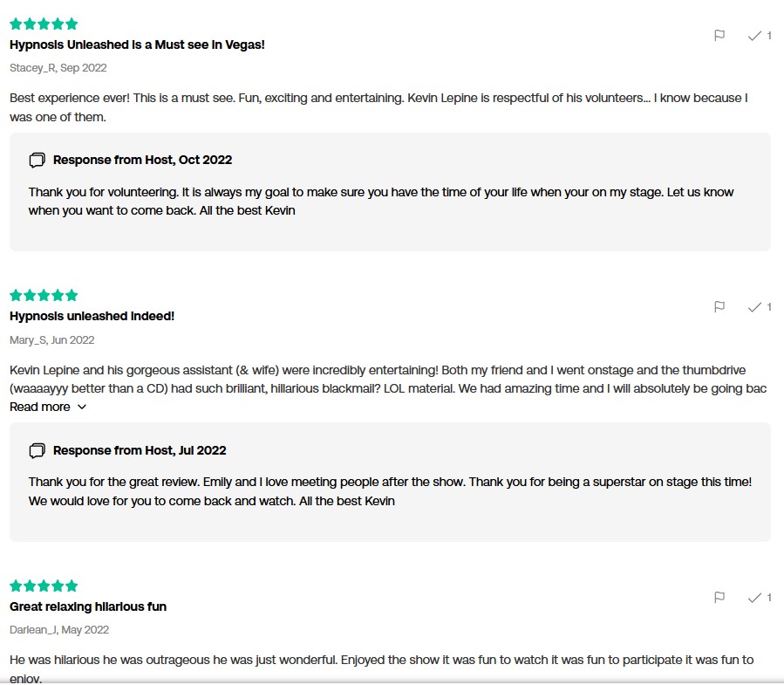
Task: Mark Darlean_J's review as helpful
Action: pyautogui.click(x=755, y=598)
